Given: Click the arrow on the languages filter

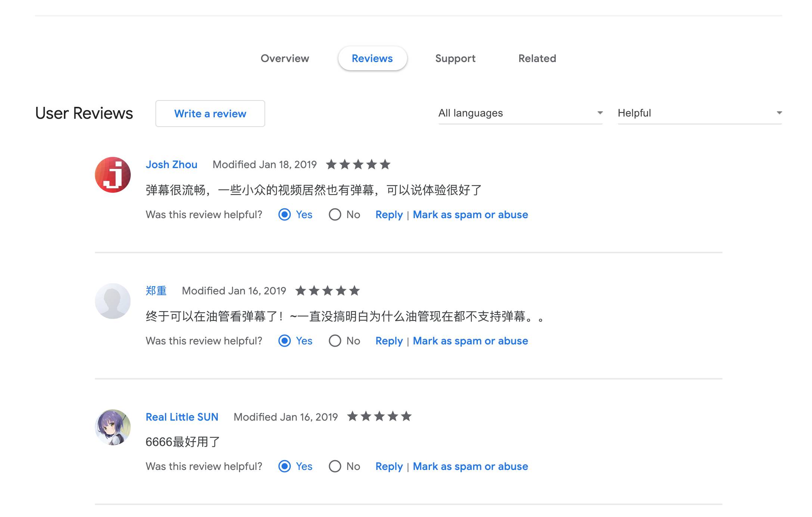Looking at the screenshot, I should pyautogui.click(x=600, y=113).
